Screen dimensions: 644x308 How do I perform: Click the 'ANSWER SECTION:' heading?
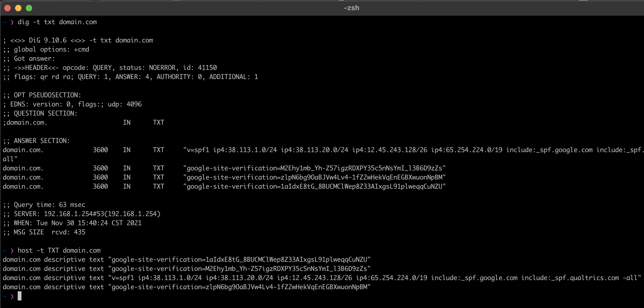click(42, 141)
